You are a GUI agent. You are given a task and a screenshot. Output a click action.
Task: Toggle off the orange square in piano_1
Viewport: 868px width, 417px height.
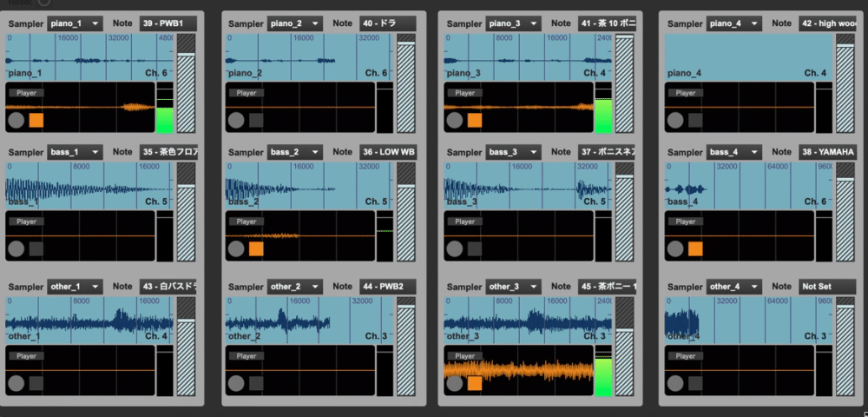36,120
